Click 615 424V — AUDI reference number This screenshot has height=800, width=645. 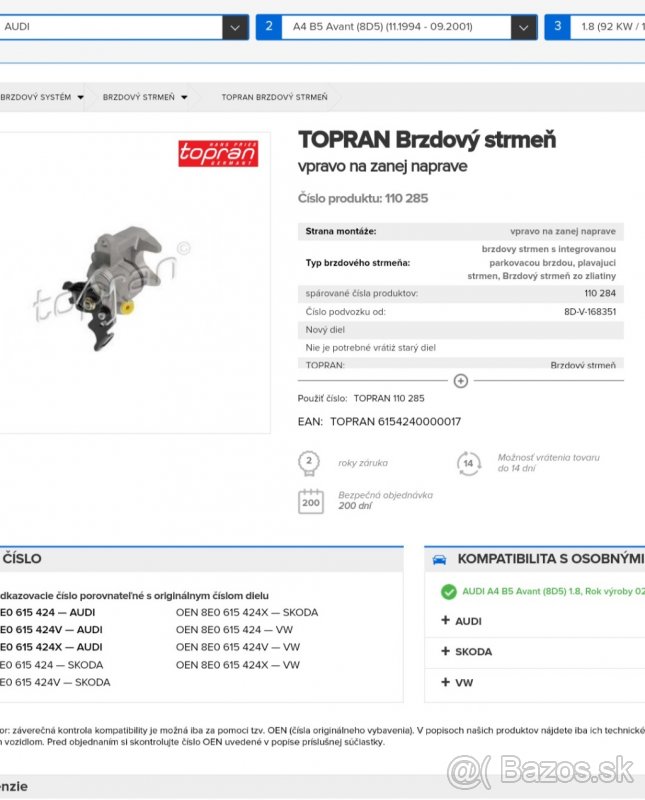(51, 630)
